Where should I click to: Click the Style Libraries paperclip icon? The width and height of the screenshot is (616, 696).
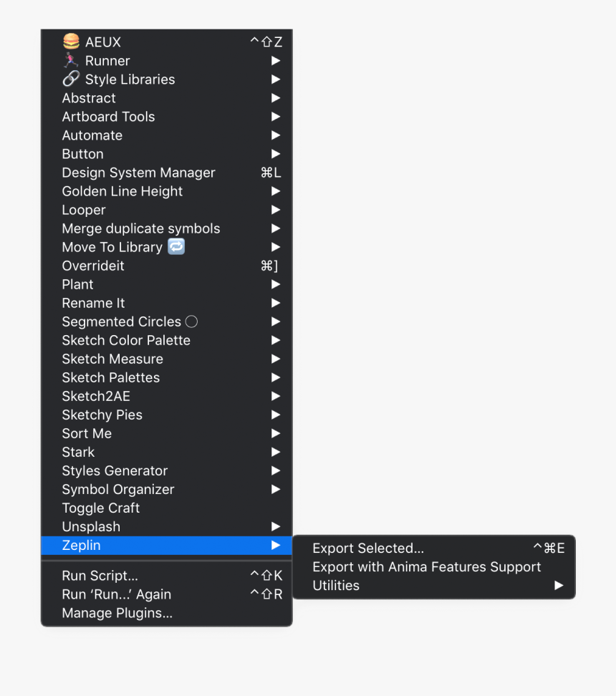pos(69,79)
